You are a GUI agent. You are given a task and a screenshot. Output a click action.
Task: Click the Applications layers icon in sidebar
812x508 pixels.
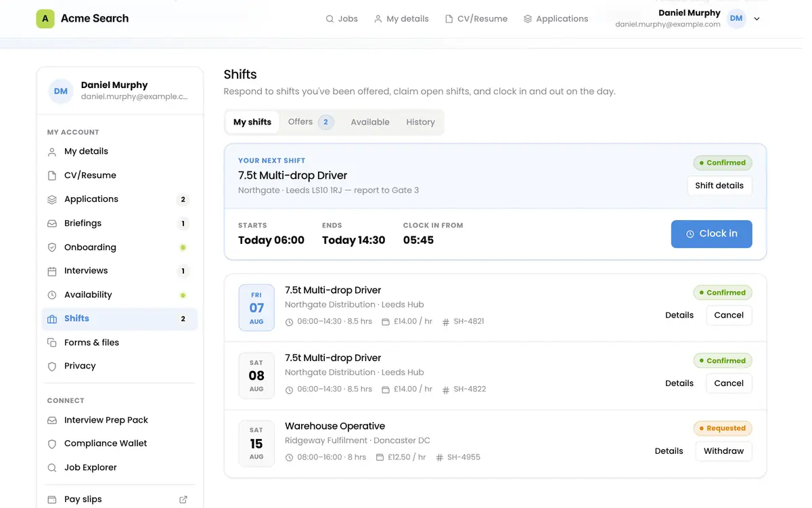[x=52, y=200]
